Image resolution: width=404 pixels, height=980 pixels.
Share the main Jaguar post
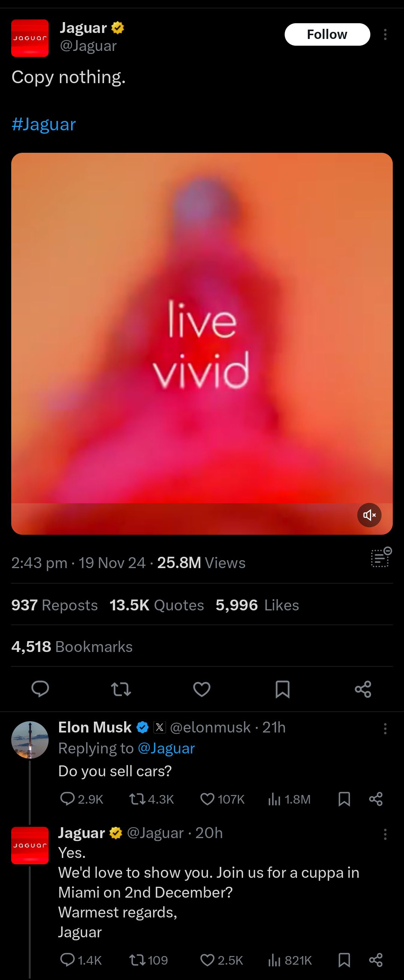tap(363, 689)
